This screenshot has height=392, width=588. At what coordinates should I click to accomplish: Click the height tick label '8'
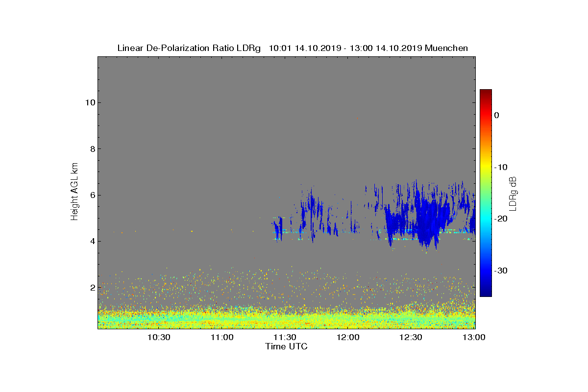92,148
